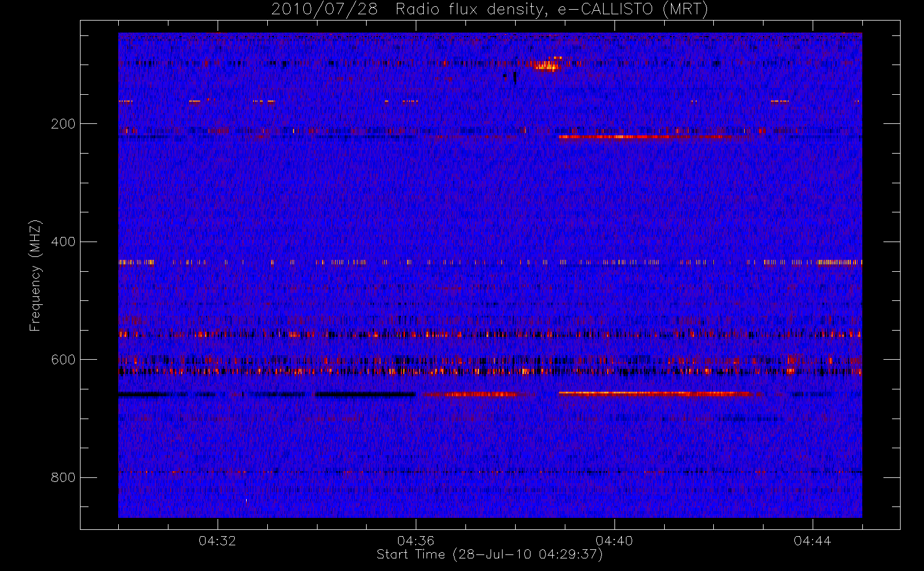924x571 pixels.
Task: Click the "04:40" time tick label
Action: 614,541
